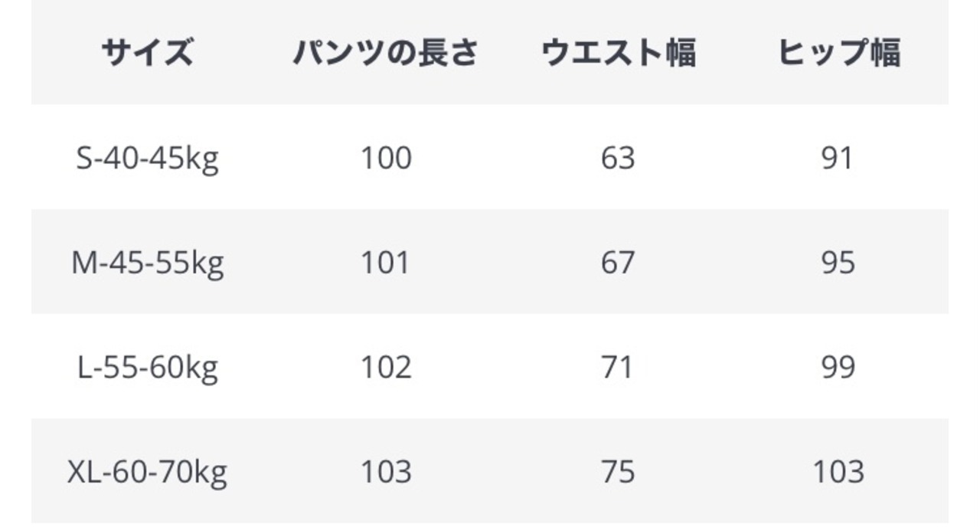Click waist width 63 in S row
Viewport: 980px width, 527px height.
coord(618,159)
